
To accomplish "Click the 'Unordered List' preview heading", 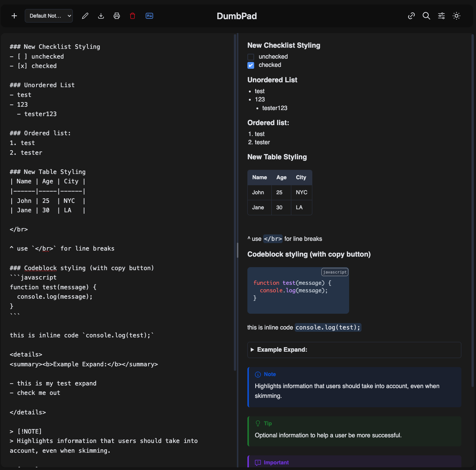I will click(x=272, y=80).
